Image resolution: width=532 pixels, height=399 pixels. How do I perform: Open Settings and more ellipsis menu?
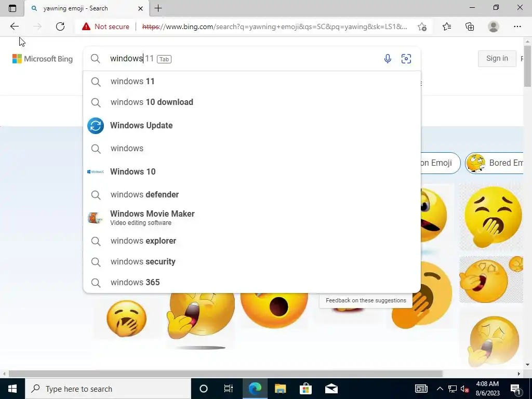click(x=517, y=26)
